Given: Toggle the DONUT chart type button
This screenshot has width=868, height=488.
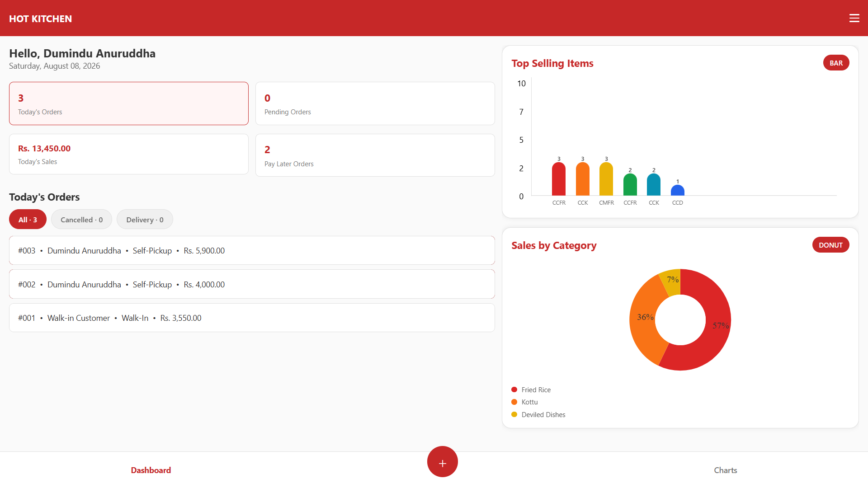Looking at the screenshot, I should point(830,245).
